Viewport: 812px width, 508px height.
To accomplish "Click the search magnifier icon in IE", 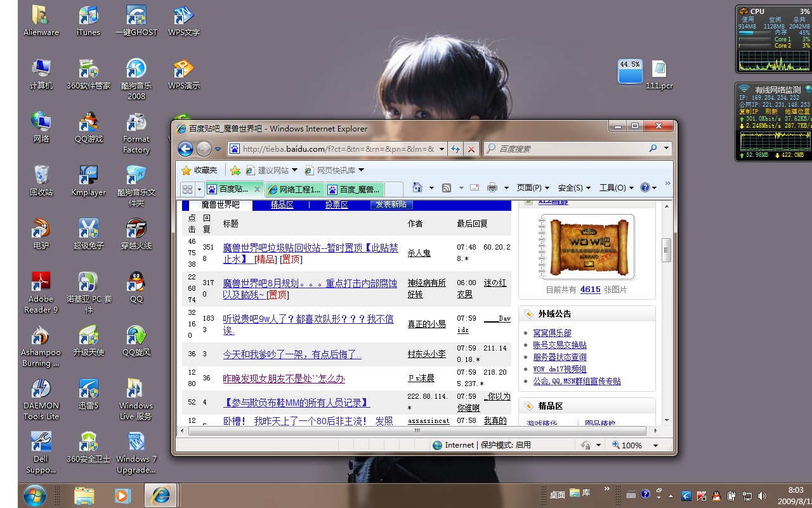I will [x=653, y=149].
